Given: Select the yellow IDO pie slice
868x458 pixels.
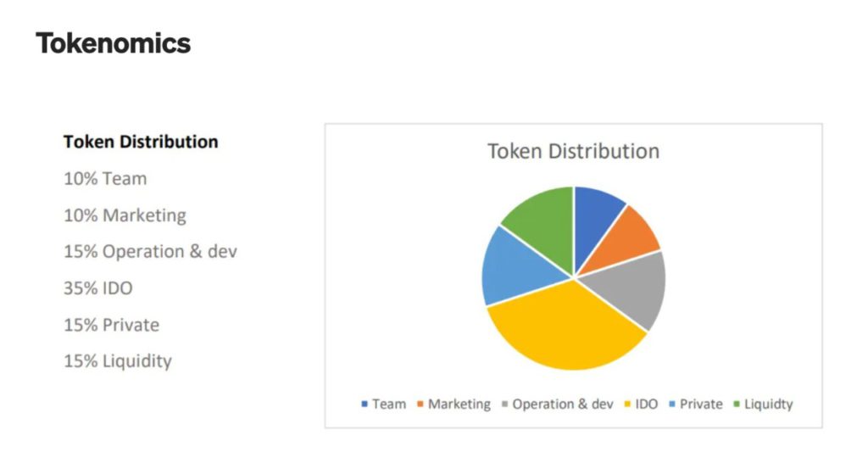Looking at the screenshot, I should pos(564,331).
